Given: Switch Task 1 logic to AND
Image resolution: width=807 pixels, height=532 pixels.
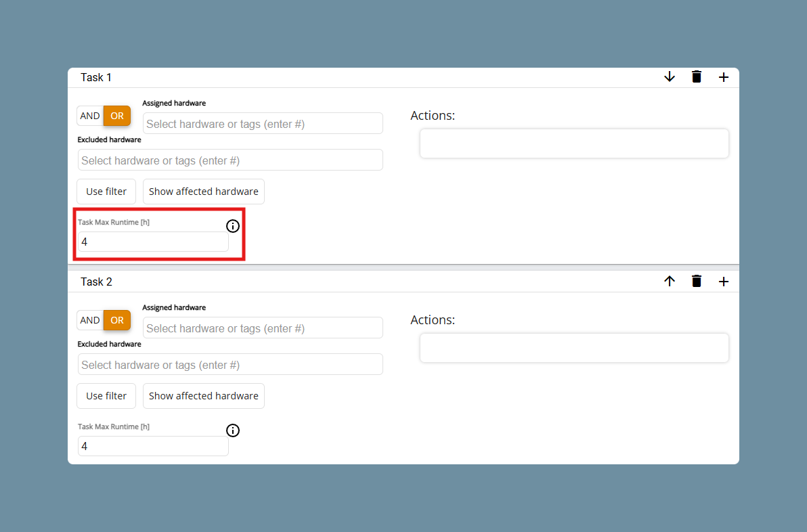Looking at the screenshot, I should (90, 116).
